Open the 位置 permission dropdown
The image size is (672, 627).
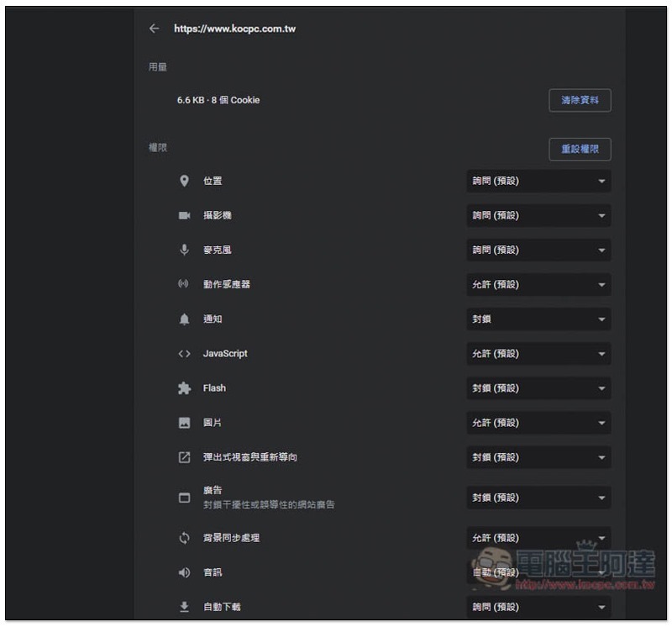[x=538, y=181]
